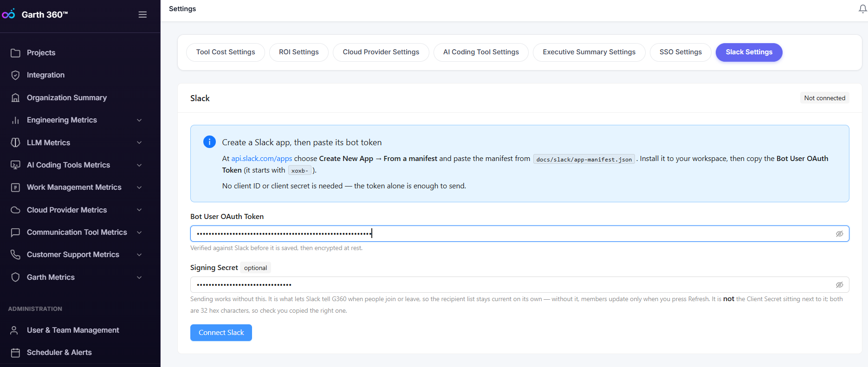Open the AI Coding Tool Settings tab

coord(481,52)
